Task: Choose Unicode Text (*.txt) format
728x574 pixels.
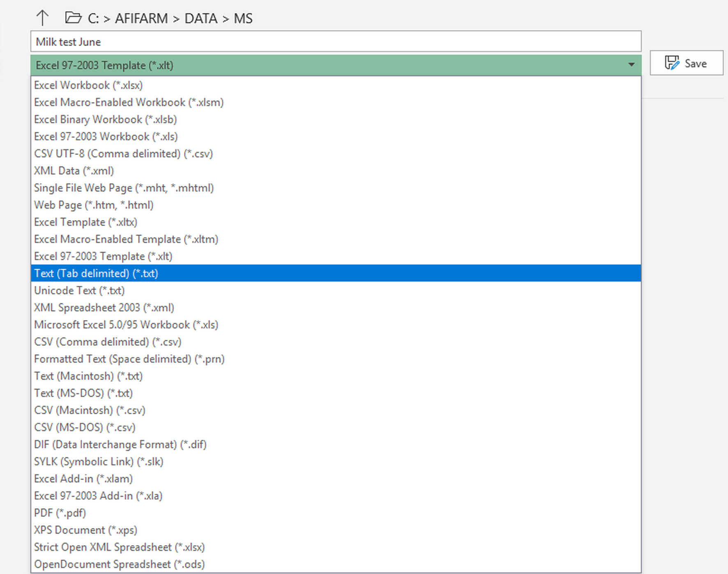Action: point(79,290)
